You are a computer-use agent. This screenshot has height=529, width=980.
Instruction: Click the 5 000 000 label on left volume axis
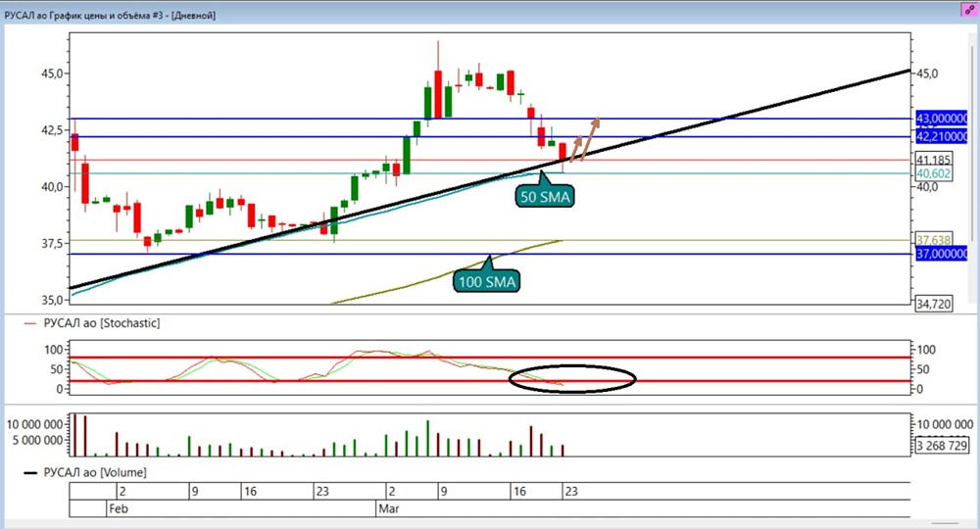point(37,440)
